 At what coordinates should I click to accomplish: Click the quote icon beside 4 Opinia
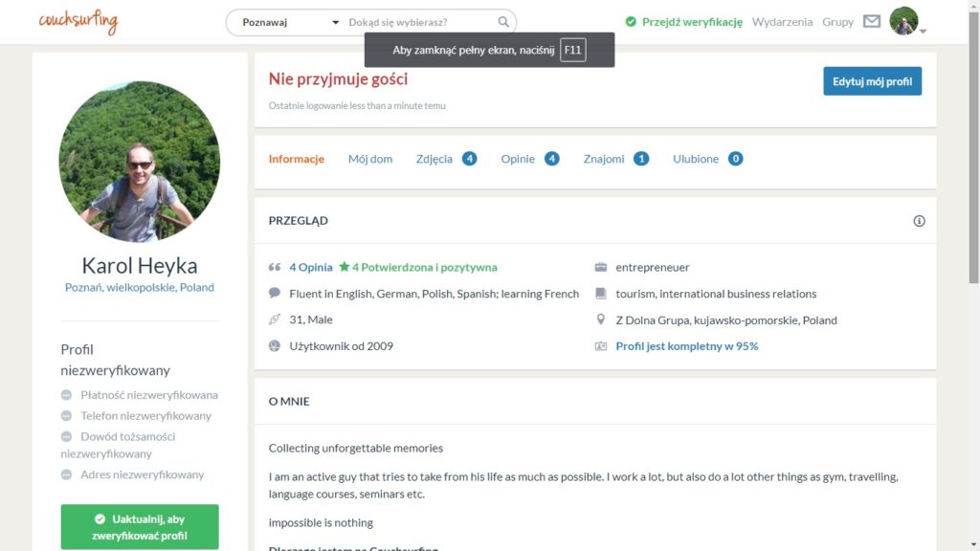click(275, 267)
